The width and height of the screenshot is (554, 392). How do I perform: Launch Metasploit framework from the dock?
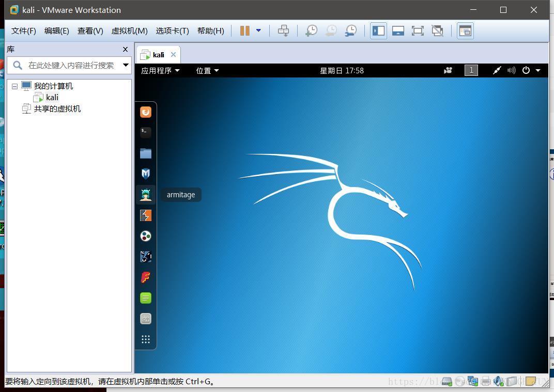(x=146, y=174)
